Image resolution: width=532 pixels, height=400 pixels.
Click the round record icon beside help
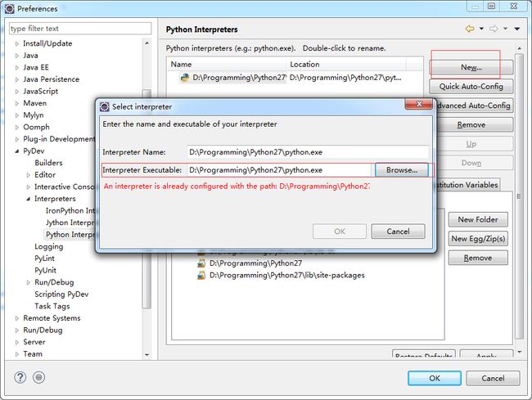pyautogui.click(x=38, y=377)
